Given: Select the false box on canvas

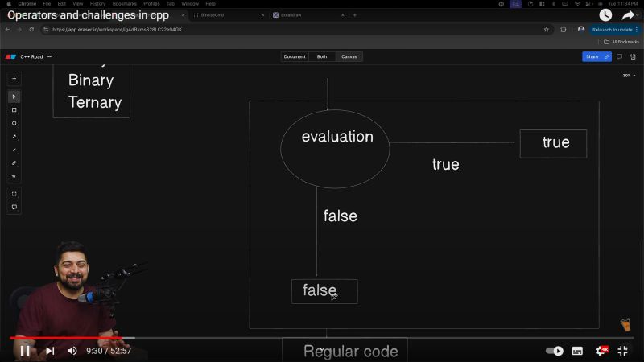Looking at the screenshot, I should coord(324,291).
